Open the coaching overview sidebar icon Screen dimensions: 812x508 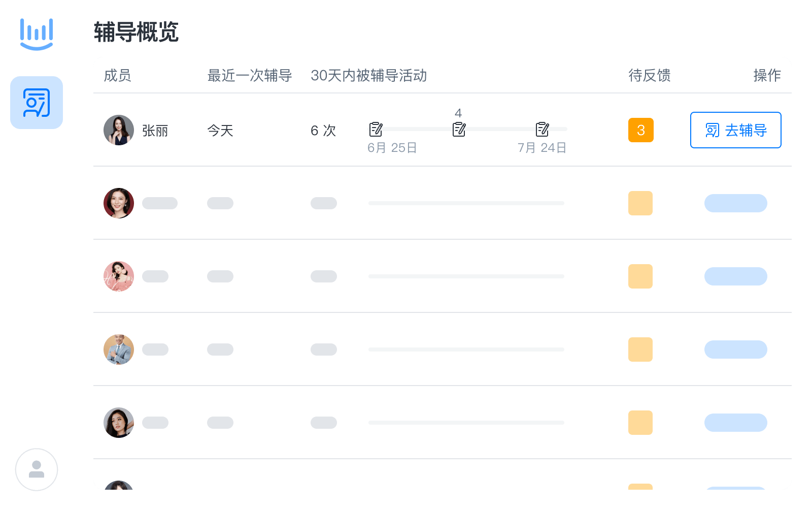pyautogui.click(x=37, y=103)
